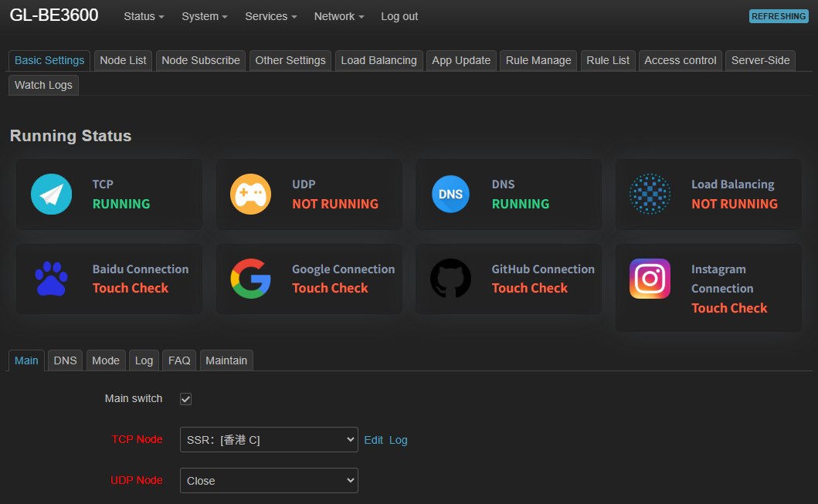The width and height of the screenshot is (818, 504).
Task: Expand the Services menu
Action: pos(270,16)
